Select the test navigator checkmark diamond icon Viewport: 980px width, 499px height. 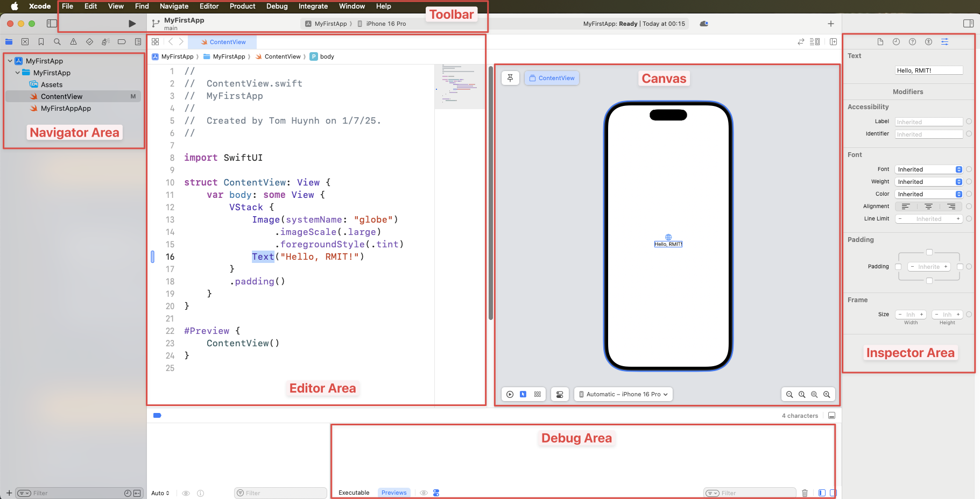pos(90,41)
